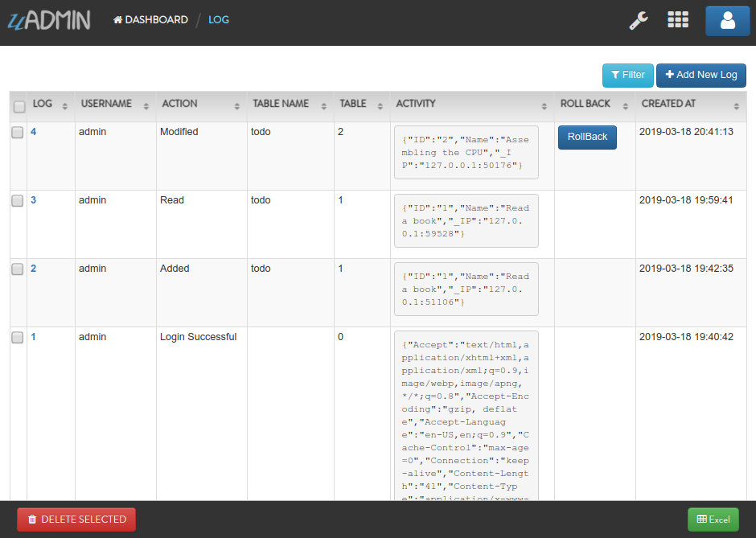Click Login Successful activity text box
Screen dimensions: 756x538
[466, 416]
